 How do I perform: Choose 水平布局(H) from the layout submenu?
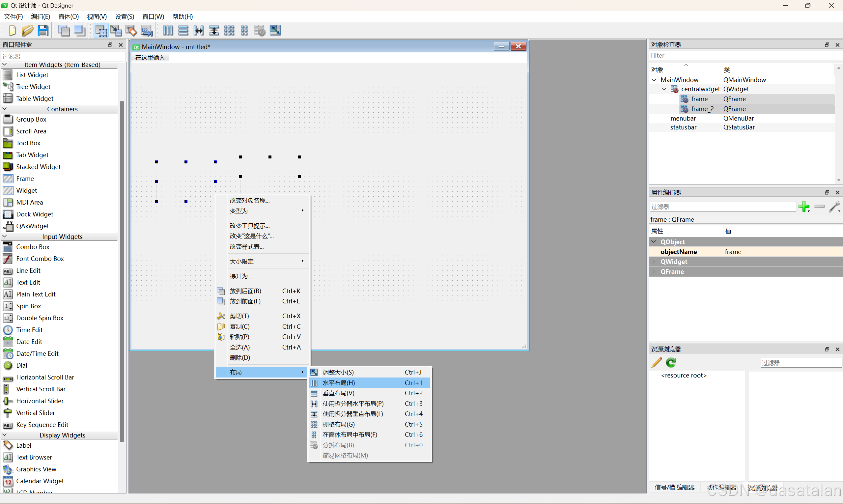339,383
